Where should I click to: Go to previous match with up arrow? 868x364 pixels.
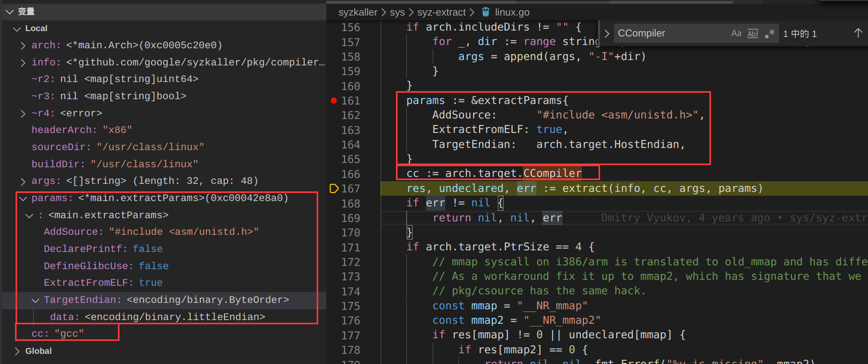857,33
